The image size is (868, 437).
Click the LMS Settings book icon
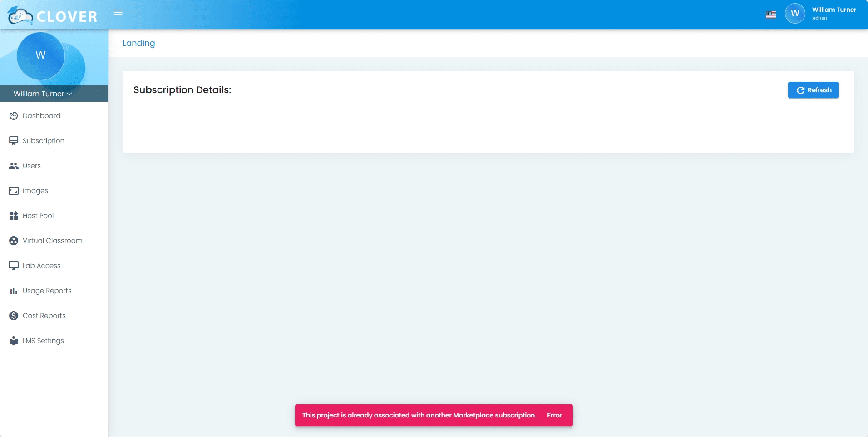click(x=14, y=341)
